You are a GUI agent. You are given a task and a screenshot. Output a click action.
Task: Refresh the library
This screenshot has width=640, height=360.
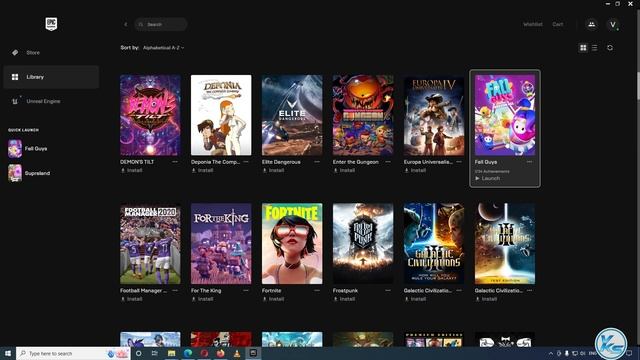coord(610,48)
